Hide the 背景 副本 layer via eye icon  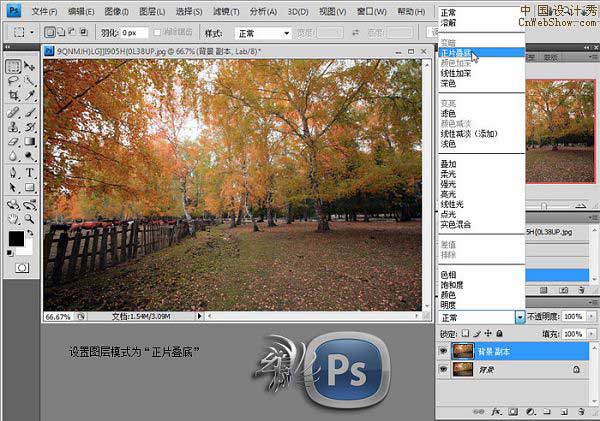pos(444,350)
